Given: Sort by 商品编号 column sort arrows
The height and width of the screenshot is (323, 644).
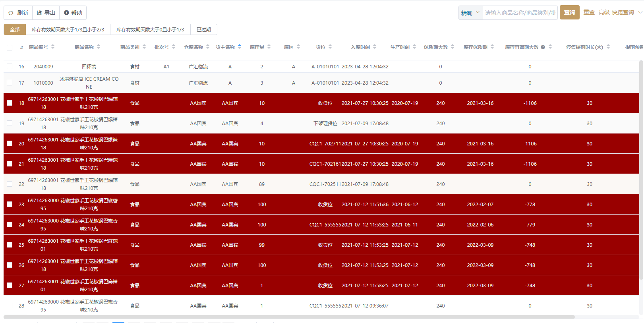Looking at the screenshot, I should 53,47.
